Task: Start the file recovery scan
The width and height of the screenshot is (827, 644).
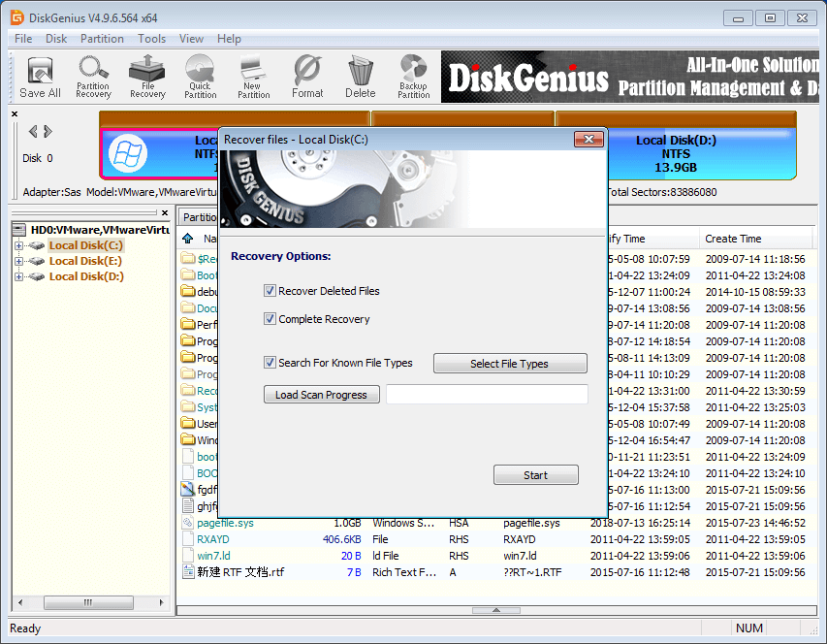Action: click(x=536, y=475)
